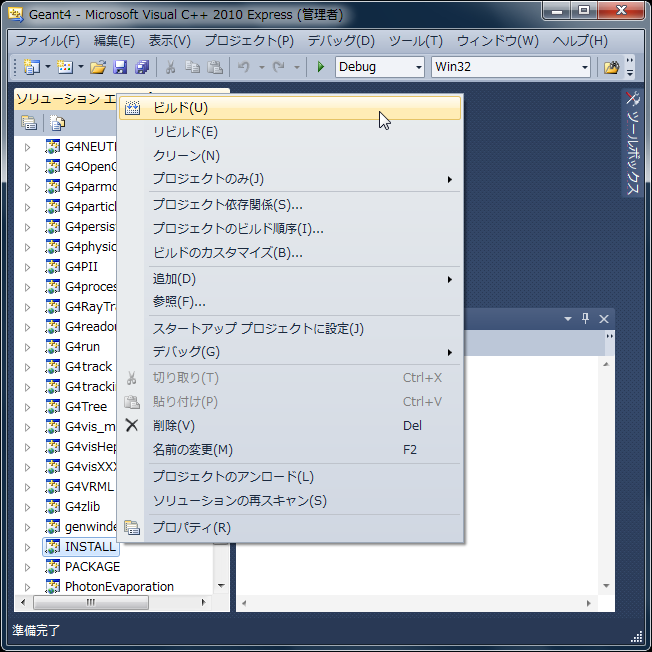Choose プロジェクト依存関係(S)... entry
Image resolution: width=652 pixels, height=652 pixels.
(290, 205)
